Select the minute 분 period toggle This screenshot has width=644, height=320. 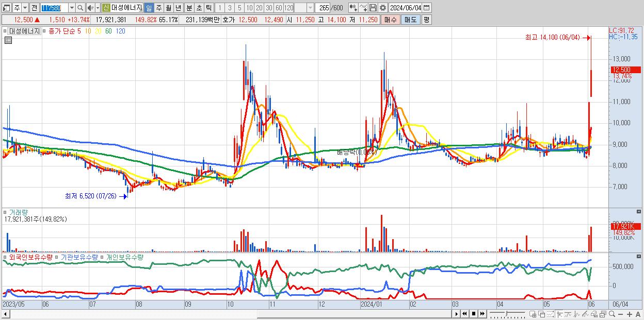tap(189, 8)
